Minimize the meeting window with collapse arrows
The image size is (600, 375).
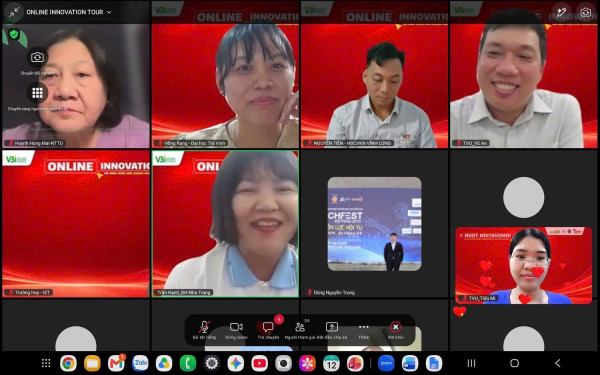14,12
